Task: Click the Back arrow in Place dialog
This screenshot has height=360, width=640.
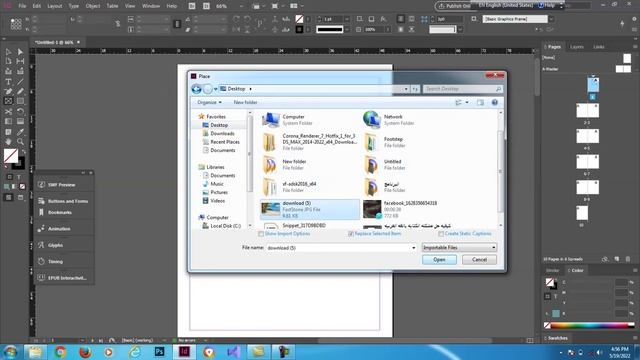Action: (x=197, y=89)
